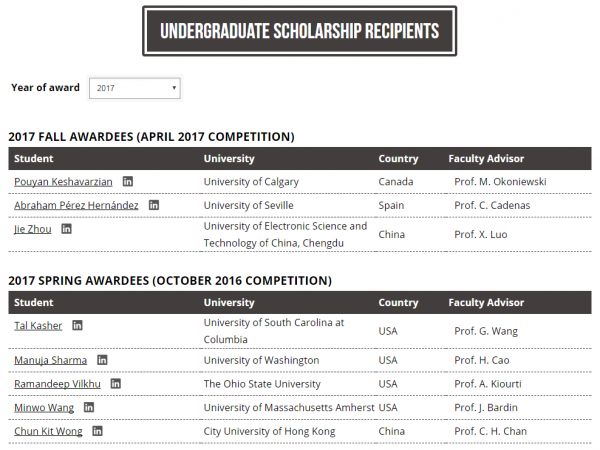Visit Ramandeep Vilkhu's profile link
Screen dimensions: 600x450
[57, 384]
